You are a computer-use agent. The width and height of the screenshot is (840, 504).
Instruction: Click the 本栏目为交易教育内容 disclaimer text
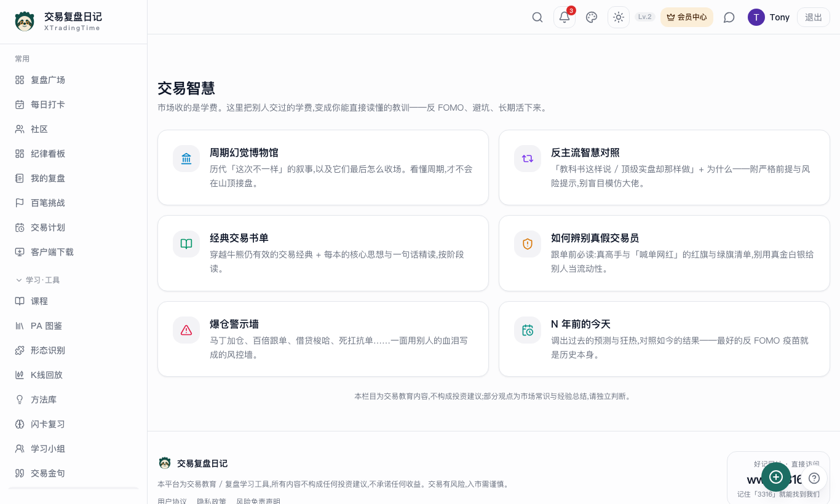click(493, 396)
